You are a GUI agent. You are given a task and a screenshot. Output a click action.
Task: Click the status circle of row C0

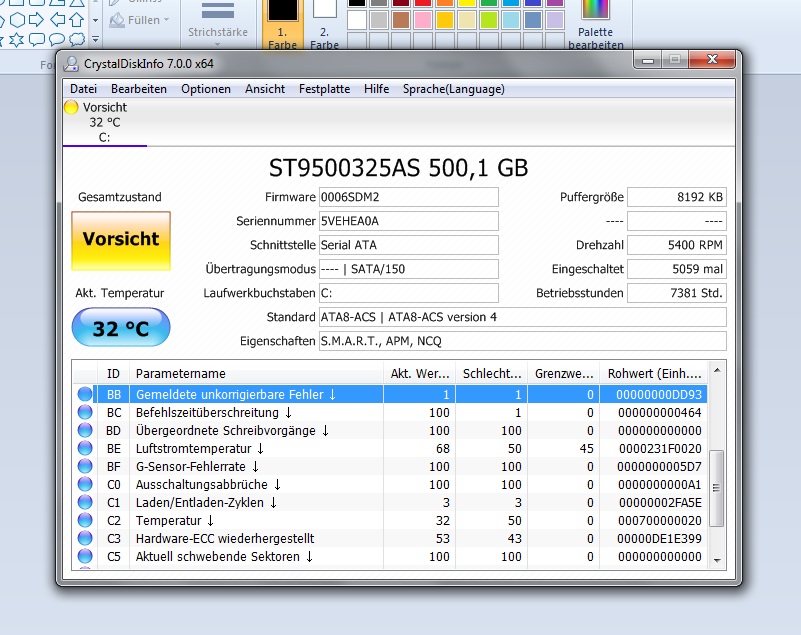(85, 484)
